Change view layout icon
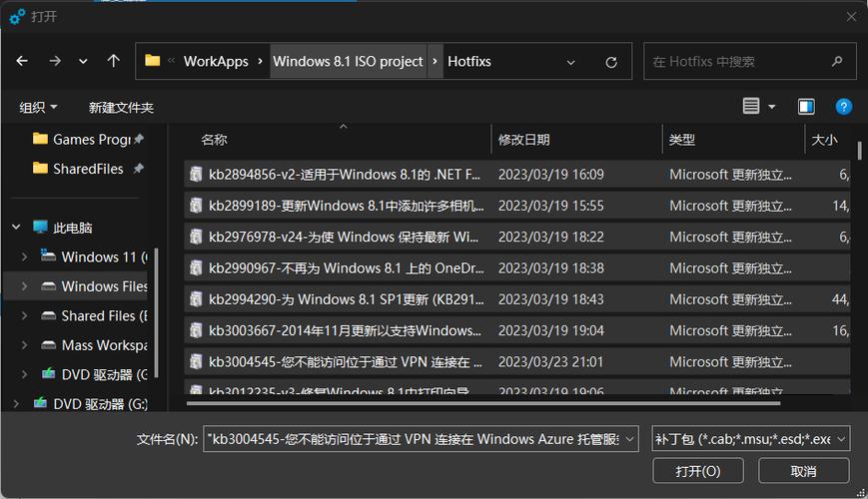 click(x=751, y=106)
